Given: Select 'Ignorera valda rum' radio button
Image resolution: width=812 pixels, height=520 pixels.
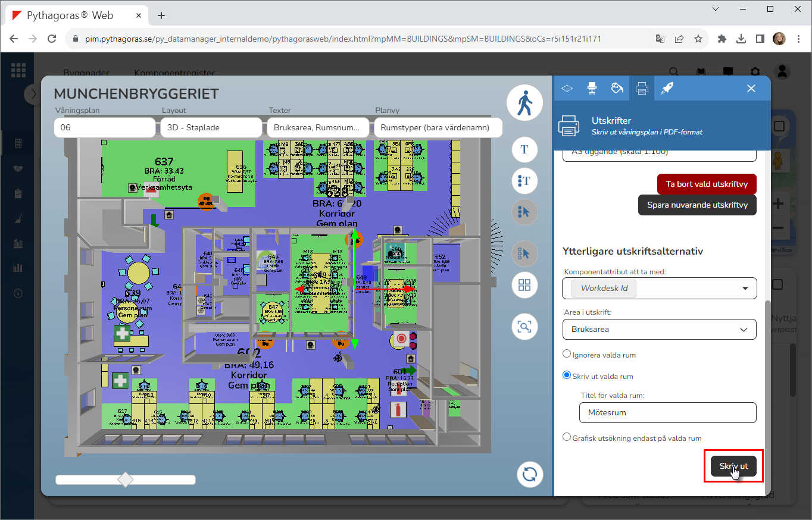Looking at the screenshot, I should [x=567, y=354].
